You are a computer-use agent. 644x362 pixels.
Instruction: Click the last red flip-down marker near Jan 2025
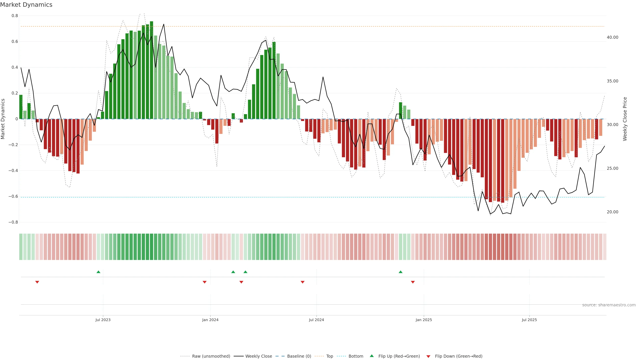point(413,282)
